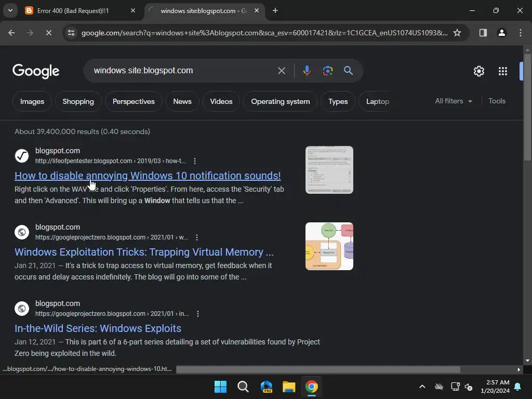Viewport: 532px width, 399px height.
Task: Open more options for In-the-Wild result
Action: pos(198,313)
